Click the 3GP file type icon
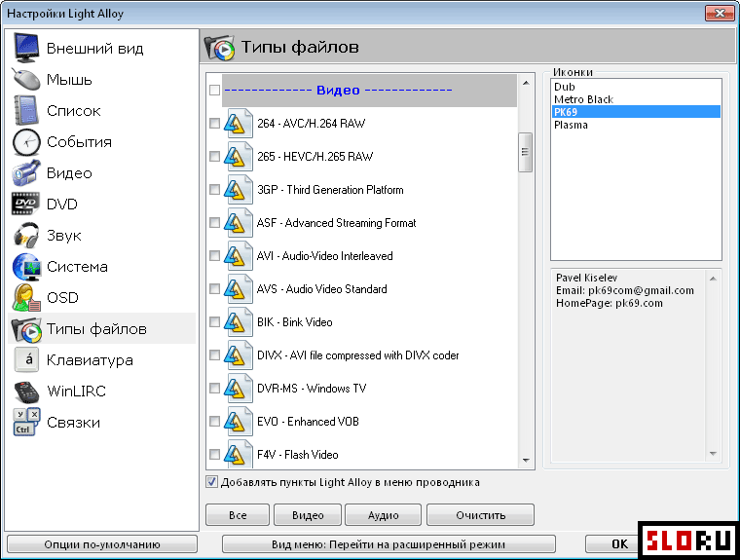This screenshot has height=560, width=740. click(x=239, y=189)
